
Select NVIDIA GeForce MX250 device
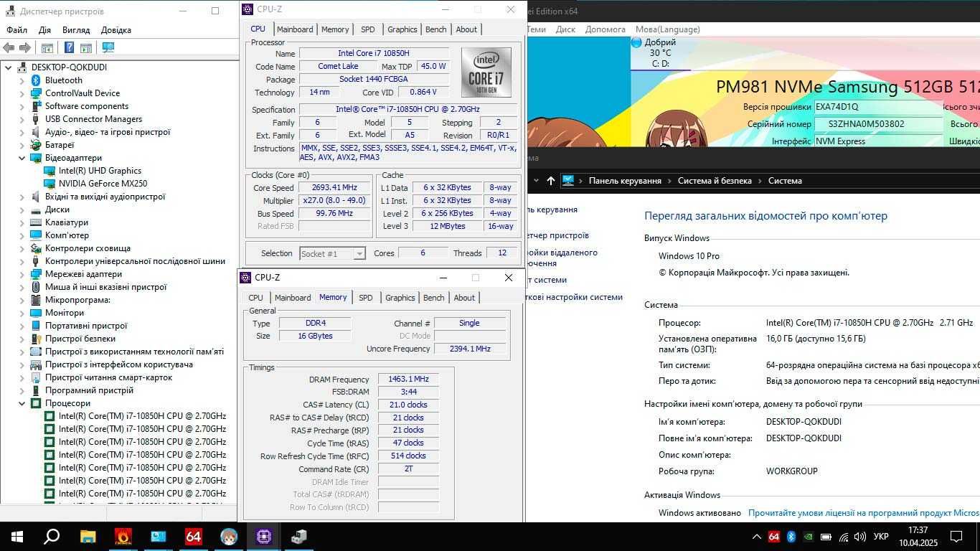tap(103, 184)
